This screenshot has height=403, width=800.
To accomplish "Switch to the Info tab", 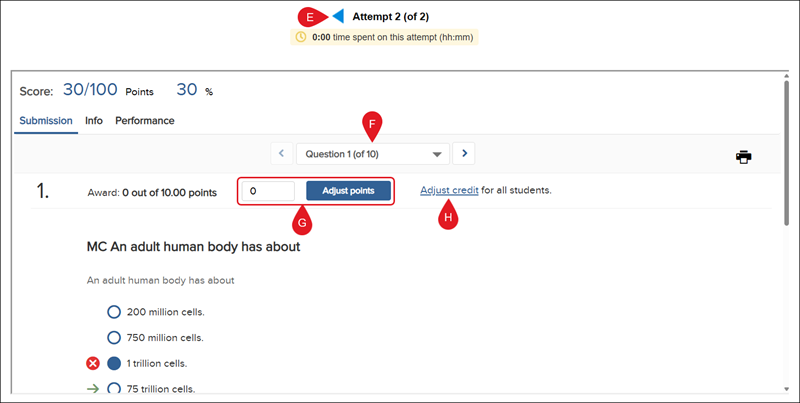I will click(94, 121).
